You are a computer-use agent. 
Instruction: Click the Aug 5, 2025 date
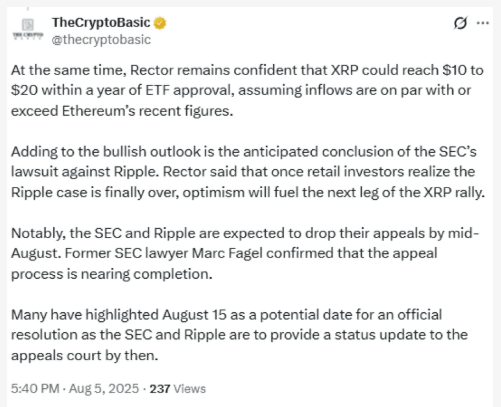[104, 389]
